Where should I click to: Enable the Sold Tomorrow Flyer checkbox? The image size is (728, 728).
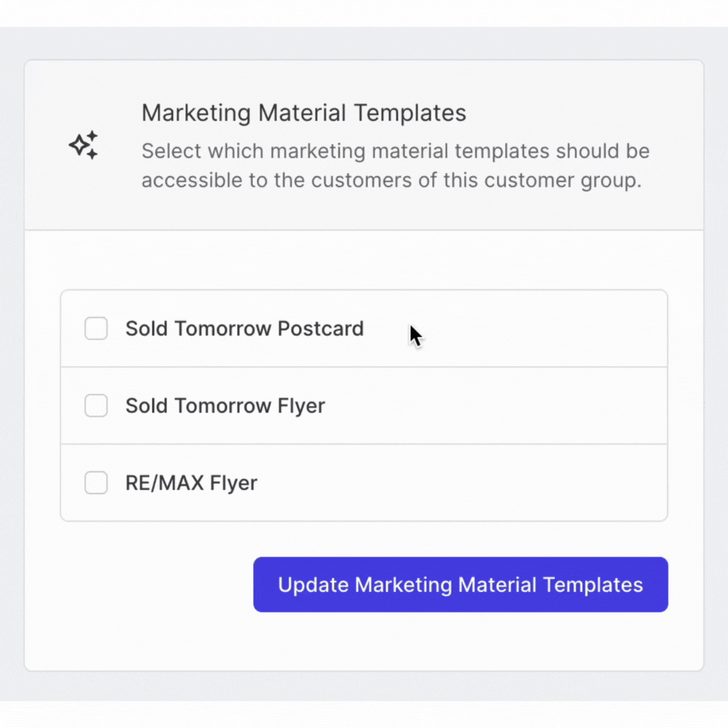click(x=96, y=406)
